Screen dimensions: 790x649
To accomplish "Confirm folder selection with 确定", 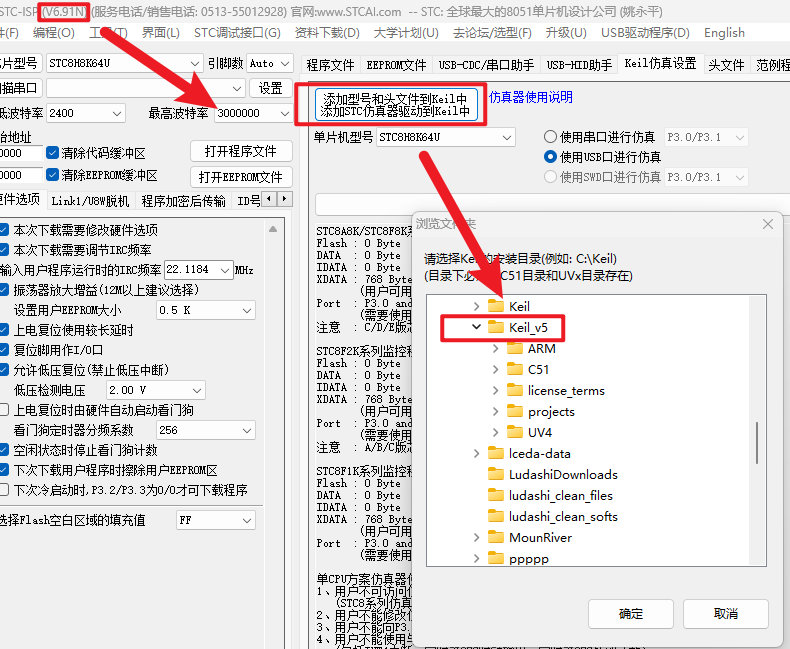I will click(x=630, y=613).
